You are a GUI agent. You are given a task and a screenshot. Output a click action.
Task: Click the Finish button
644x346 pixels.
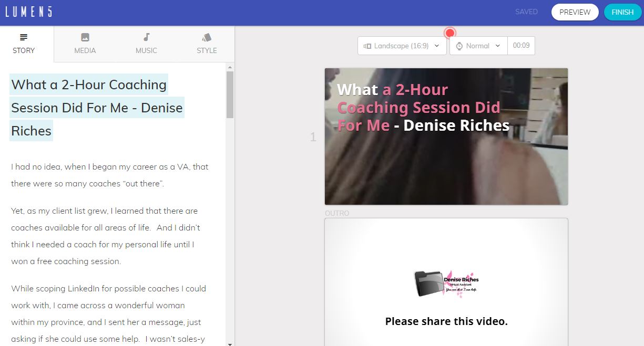622,12
